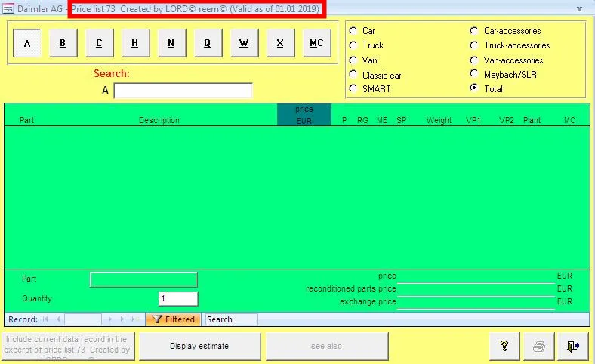The height and width of the screenshot is (364, 595).
Task: Select the Truck radio option
Action: (353, 45)
